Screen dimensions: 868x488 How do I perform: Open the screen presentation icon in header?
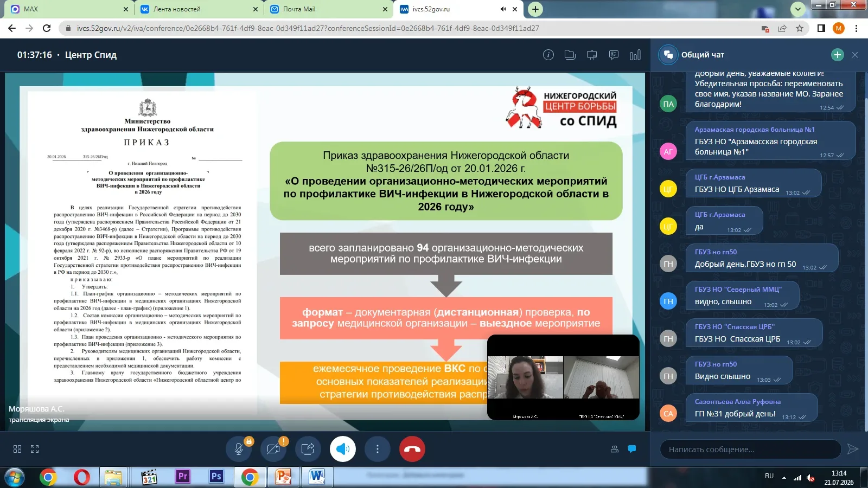point(592,55)
